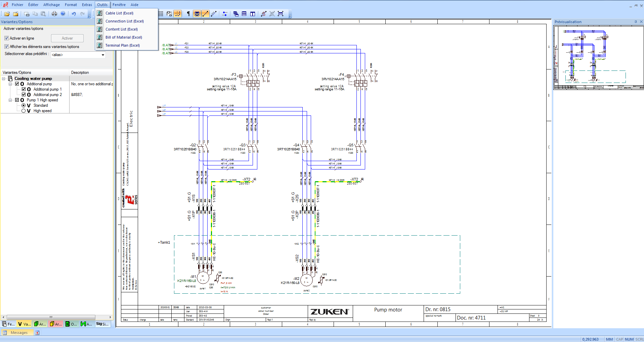Open the Fenêtre menu
This screenshot has width=644, height=342.
click(x=119, y=5)
